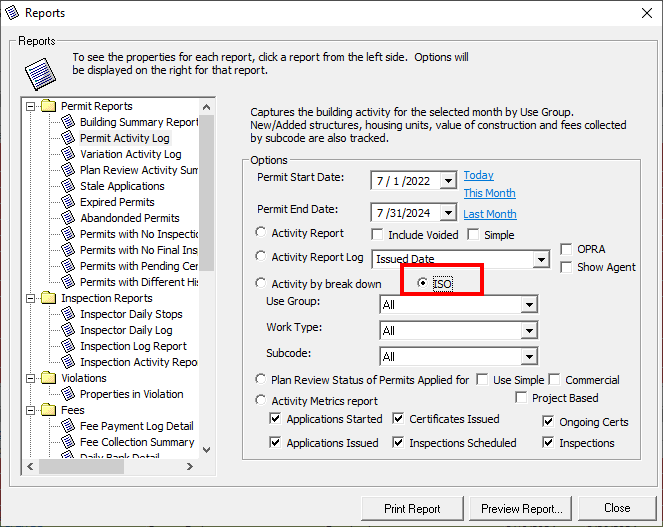Click the tree vertical scrollbar down arrow
This screenshot has height=527, width=663.
tap(206, 450)
